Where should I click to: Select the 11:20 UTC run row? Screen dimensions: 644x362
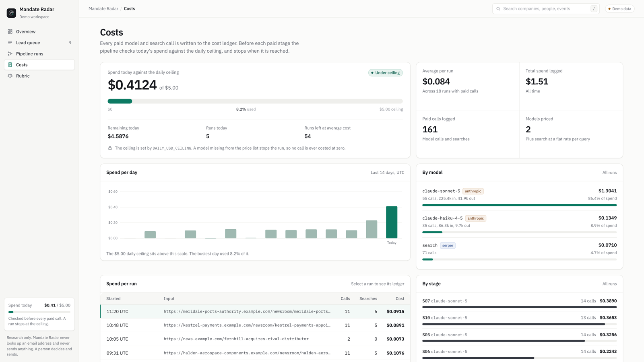tap(255, 311)
